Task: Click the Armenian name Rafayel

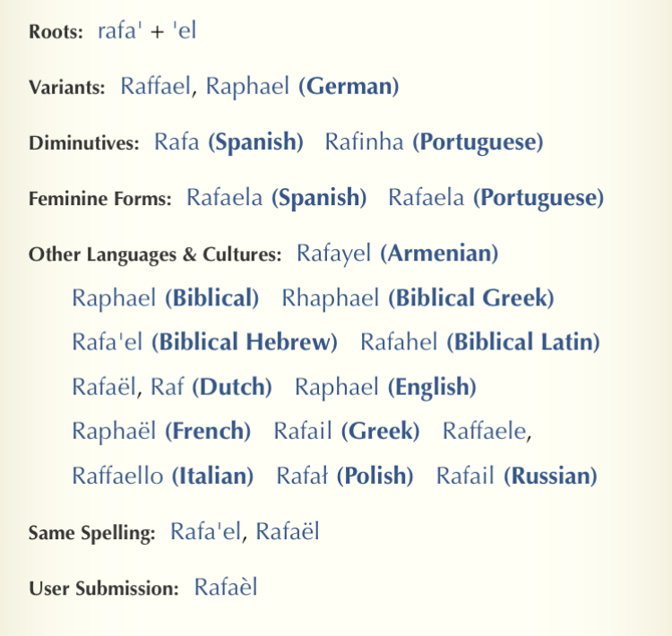Action: pyautogui.click(x=334, y=254)
